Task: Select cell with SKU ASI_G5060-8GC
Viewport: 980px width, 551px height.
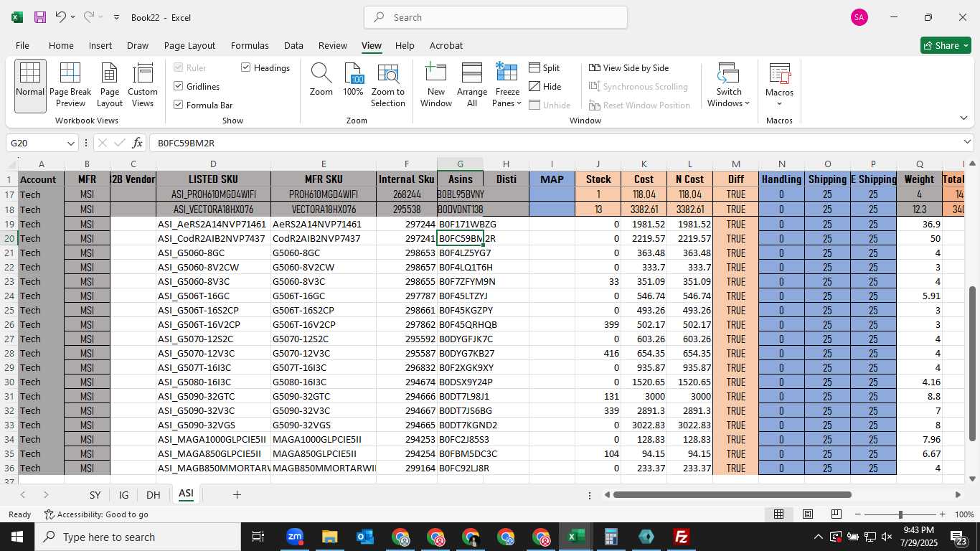Action: [x=213, y=253]
